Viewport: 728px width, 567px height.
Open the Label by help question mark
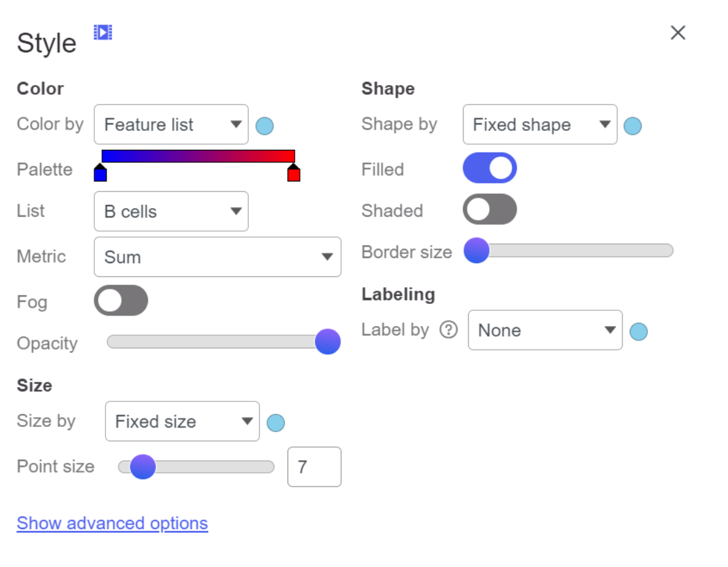point(448,330)
